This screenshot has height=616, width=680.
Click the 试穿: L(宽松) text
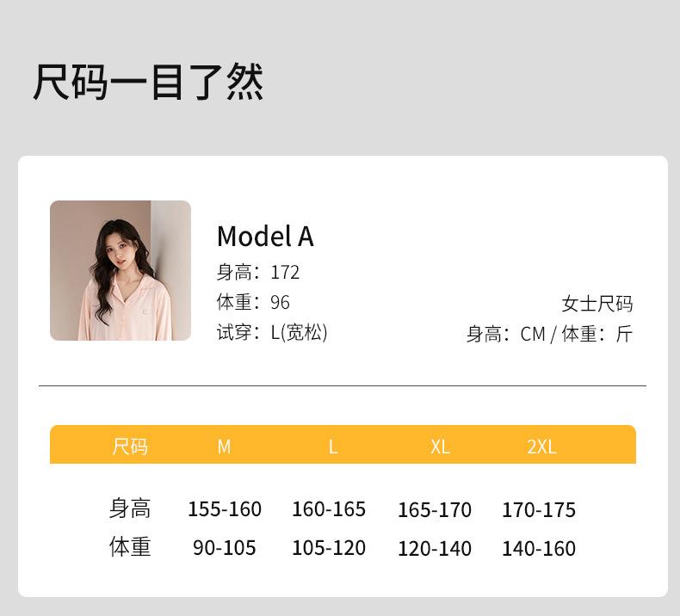tap(272, 332)
